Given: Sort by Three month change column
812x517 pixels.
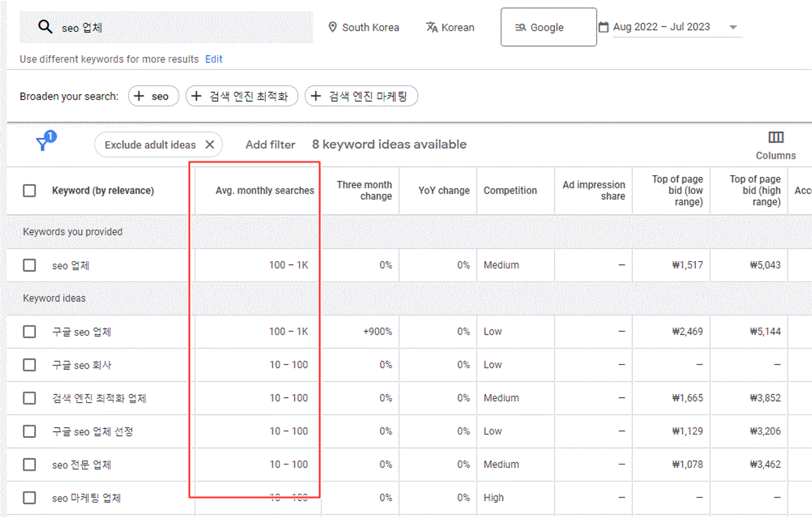Looking at the screenshot, I should point(364,190).
